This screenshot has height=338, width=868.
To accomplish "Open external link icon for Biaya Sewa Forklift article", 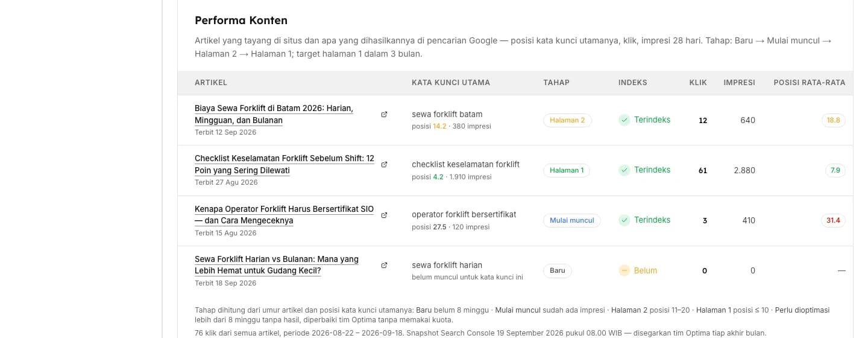I will [x=384, y=114].
